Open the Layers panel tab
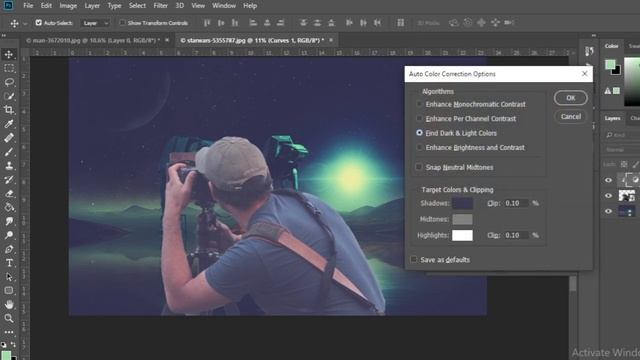This screenshot has height=360, width=640. [x=612, y=118]
